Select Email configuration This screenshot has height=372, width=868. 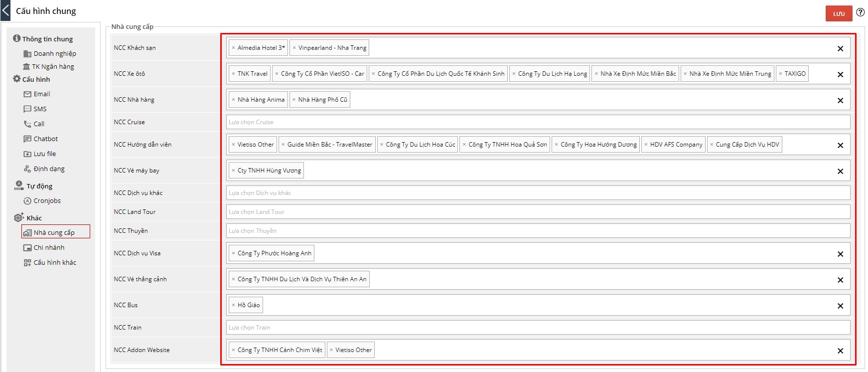[x=37, y=94]
